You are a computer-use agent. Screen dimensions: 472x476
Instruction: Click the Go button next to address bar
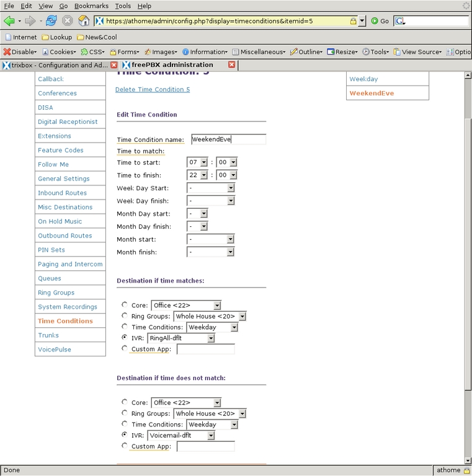pos(380,20)
